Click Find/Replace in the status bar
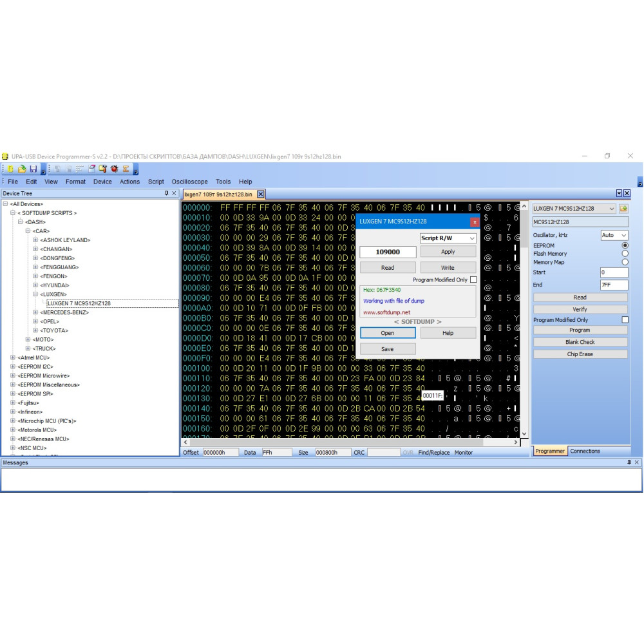The image size is (644, 644). [x=433, y=452]
